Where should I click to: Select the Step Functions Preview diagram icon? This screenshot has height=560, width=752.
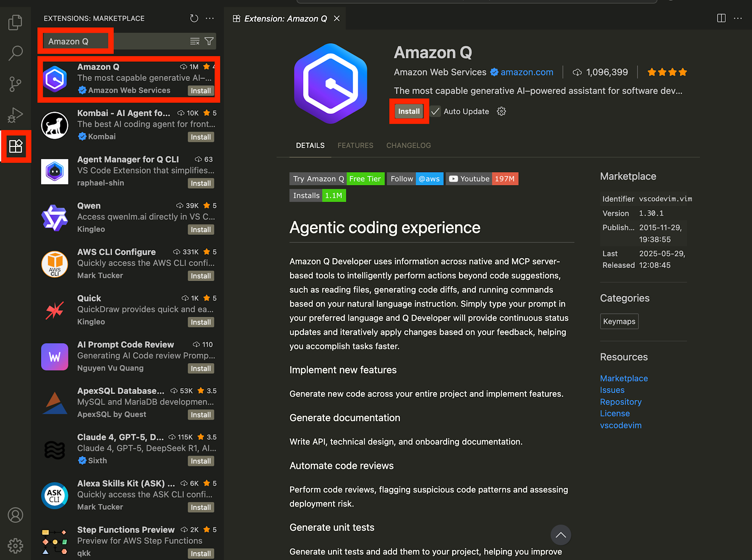[x=55, y=542]
